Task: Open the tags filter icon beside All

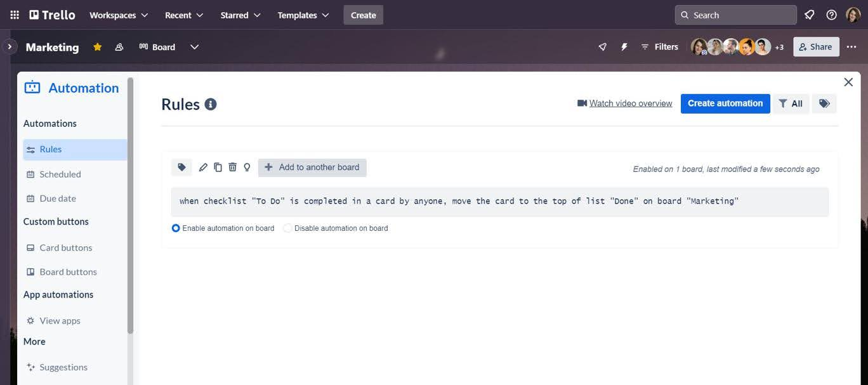Action: click(x=824, y=103)
